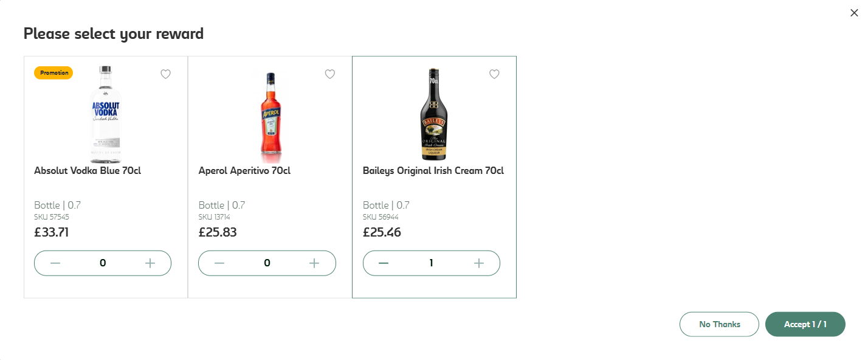The image size is (868, 360).
Task: Select the Baileys Original Irish Cream title
Action: (x=433, y=171)
